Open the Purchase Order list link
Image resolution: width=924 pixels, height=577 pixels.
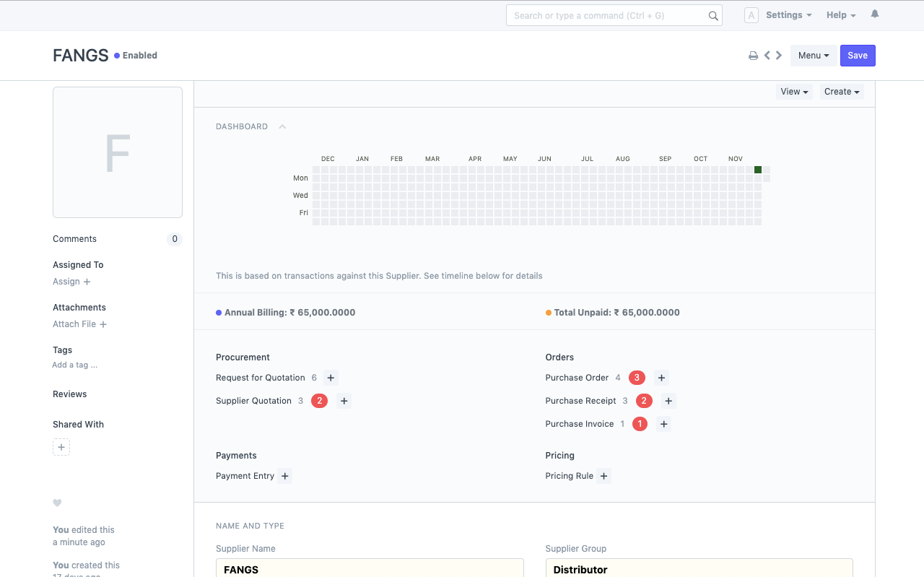[577, 378]
